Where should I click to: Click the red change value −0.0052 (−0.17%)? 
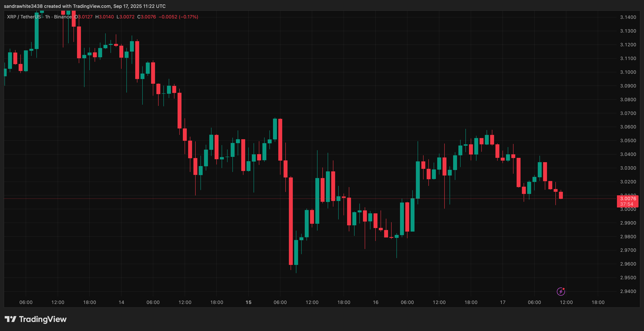click(179, 17)
